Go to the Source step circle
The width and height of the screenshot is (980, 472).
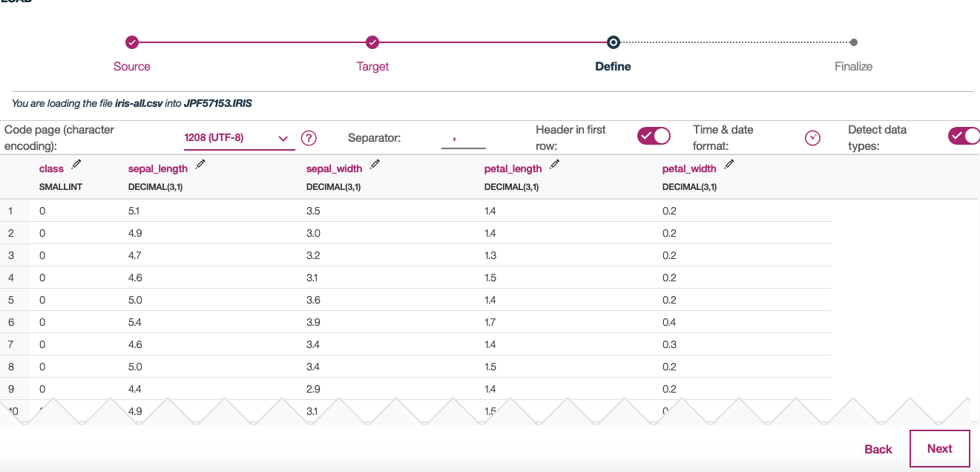coord(132,42)
